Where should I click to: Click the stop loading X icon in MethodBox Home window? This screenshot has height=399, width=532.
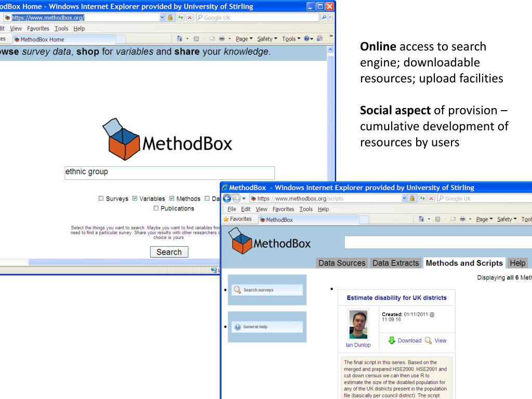tap(190, 17)
